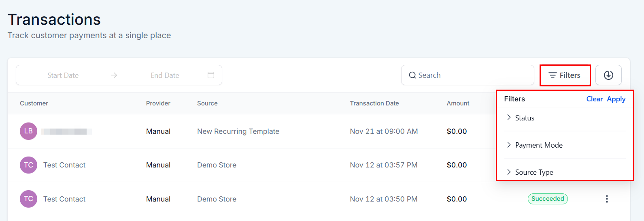This screenshot has height=221, width=644.
Task: Open the three-dot menu on the Succeeded row
Action: [x=606, y=199]
